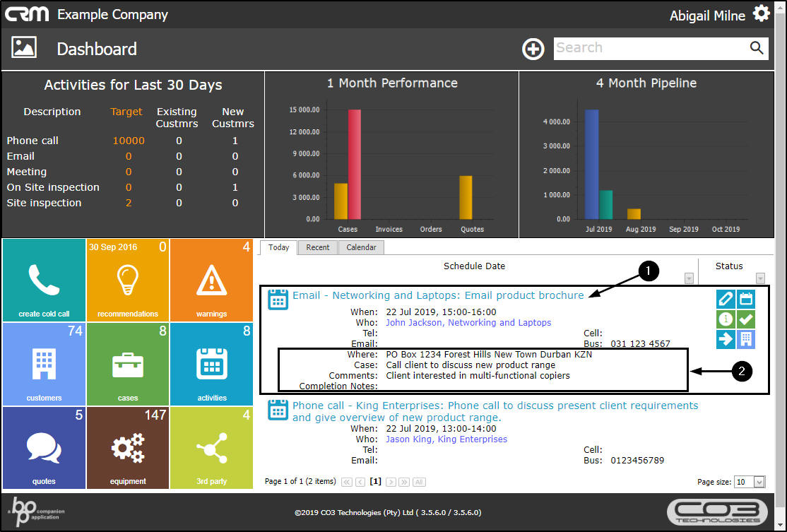Open Schedule Date column filter dropdown
The image size is (787, 532).
pos(689,278)
